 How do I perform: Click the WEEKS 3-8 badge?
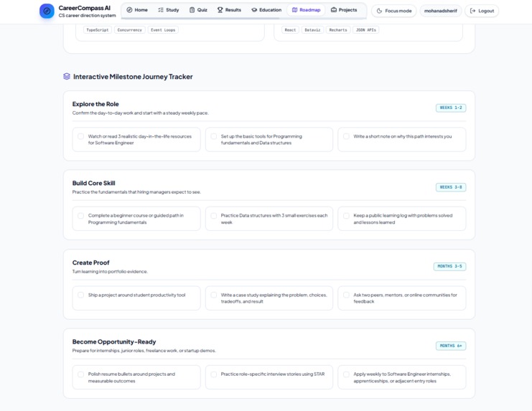coord(451,187)
